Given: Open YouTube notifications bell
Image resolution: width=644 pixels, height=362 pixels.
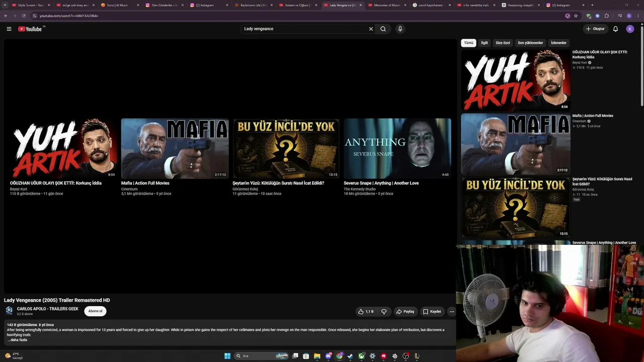Looking at the screenshot, I should click(x=615, y=29).
